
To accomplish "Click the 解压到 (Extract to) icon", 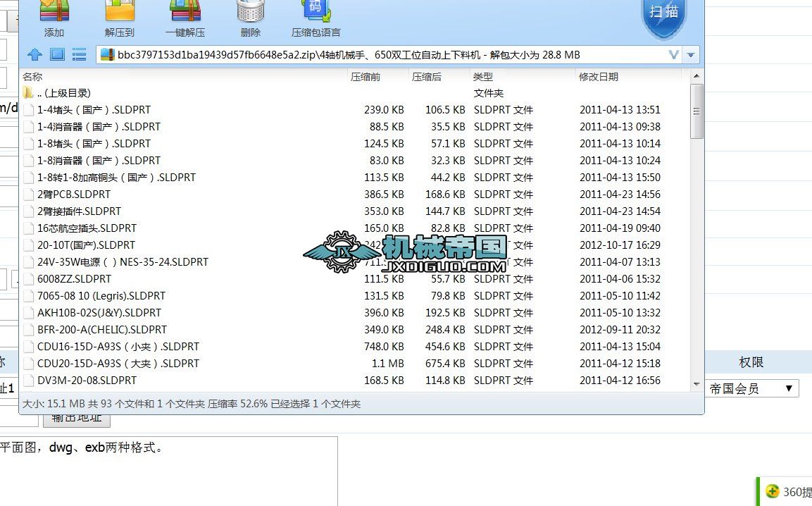I will coord(120,11).
